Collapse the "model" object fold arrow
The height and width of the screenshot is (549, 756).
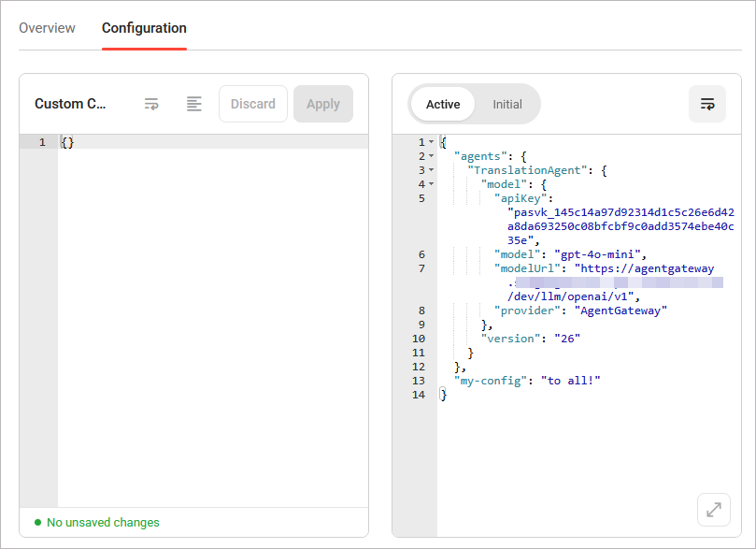(x=432, y=184)
